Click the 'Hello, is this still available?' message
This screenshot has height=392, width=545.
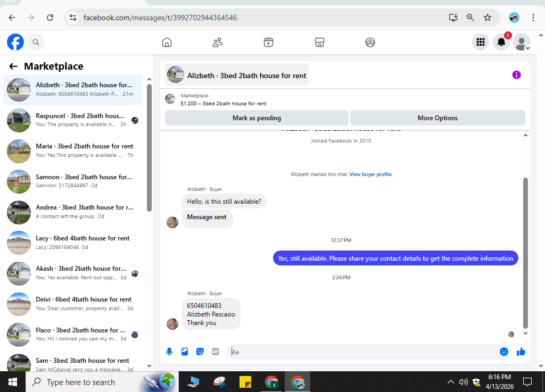tap(224, 202)
